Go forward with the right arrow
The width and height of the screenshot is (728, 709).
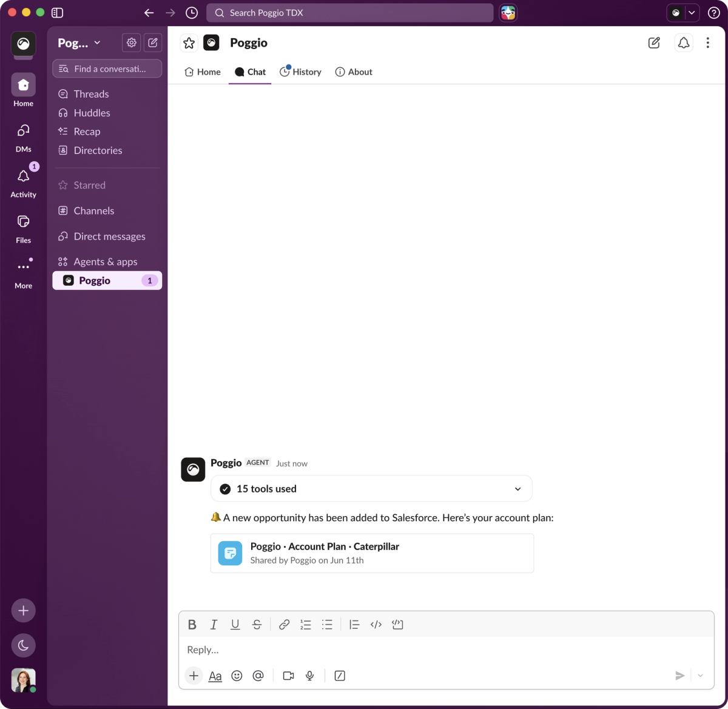(170, 13)
